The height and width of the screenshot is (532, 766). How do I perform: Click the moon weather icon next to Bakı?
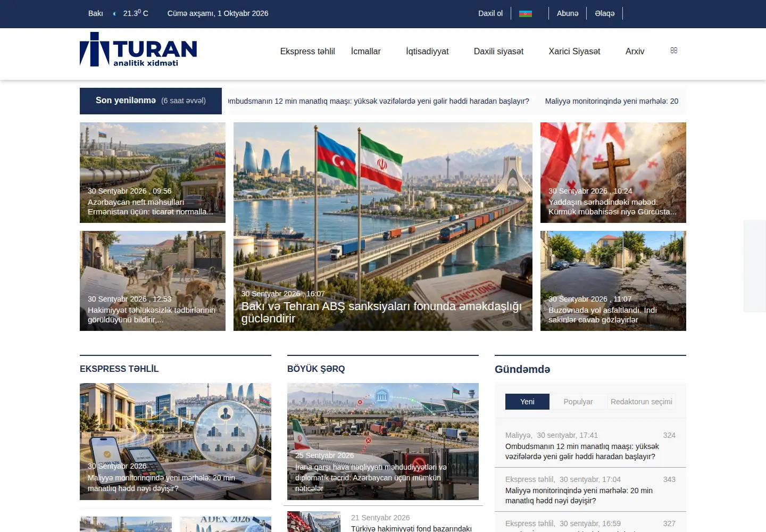pos(114,14)
